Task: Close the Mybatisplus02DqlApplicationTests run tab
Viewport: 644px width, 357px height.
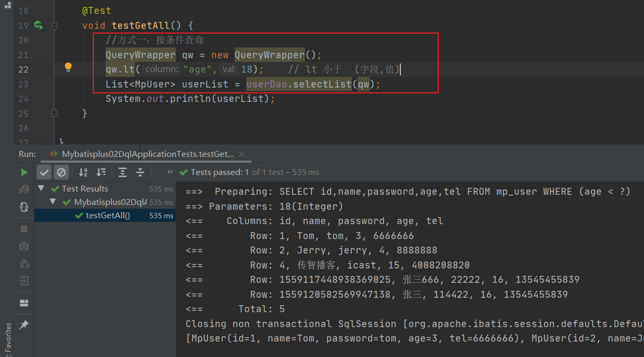Action: 241,154
